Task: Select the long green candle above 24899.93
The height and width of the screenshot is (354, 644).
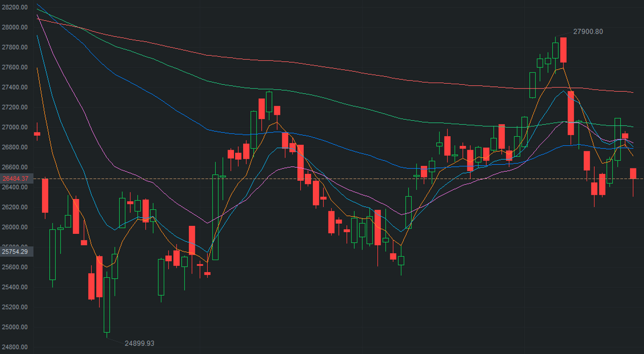Action: [107, 305]
